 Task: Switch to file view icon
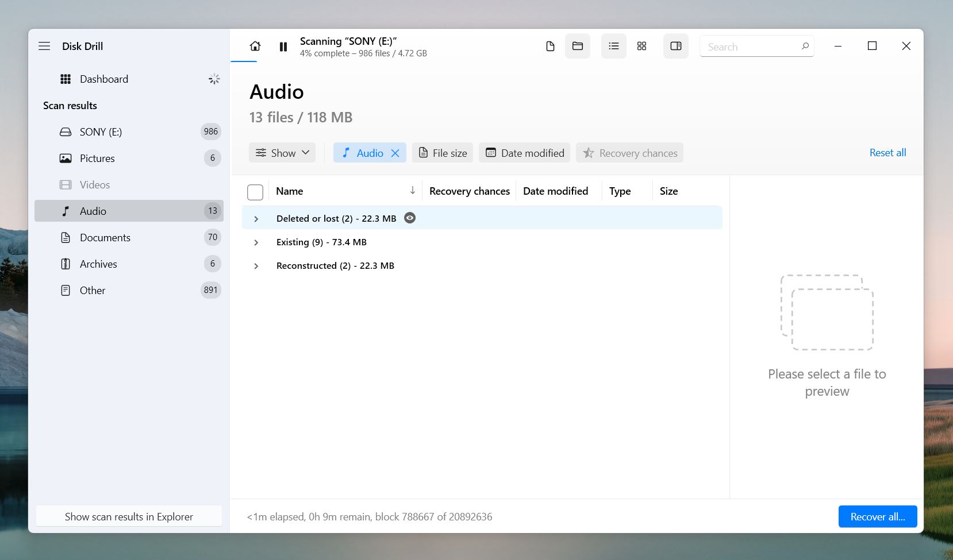pyautogui.click(x=550, y=46)
